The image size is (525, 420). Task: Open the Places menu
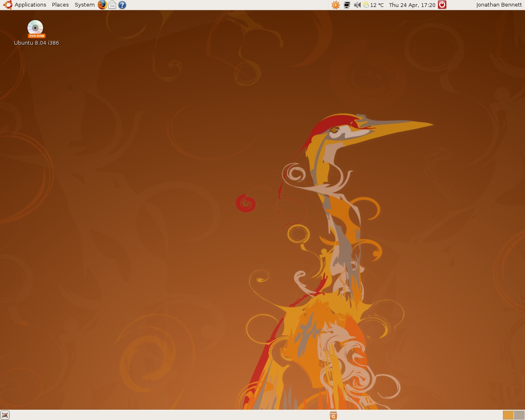[60, 5]
